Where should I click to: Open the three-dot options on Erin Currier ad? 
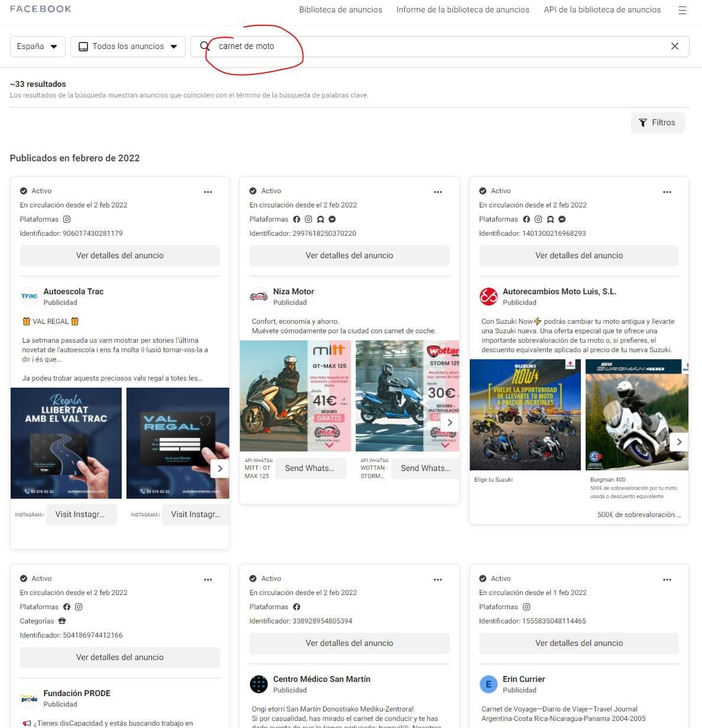(667, 579)
